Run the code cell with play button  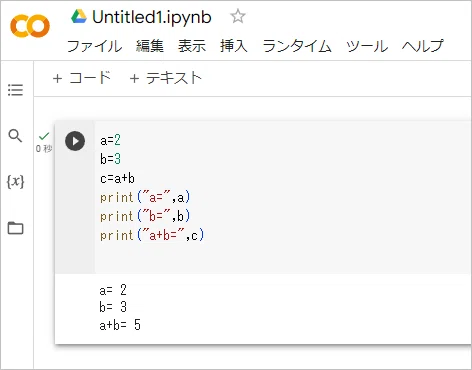75,141
